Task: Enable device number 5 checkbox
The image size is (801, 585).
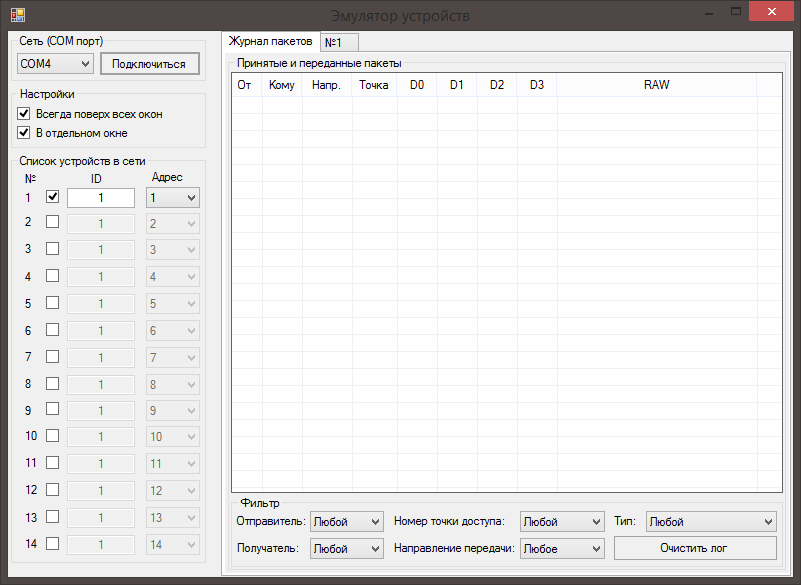Action: click(53, 303)
